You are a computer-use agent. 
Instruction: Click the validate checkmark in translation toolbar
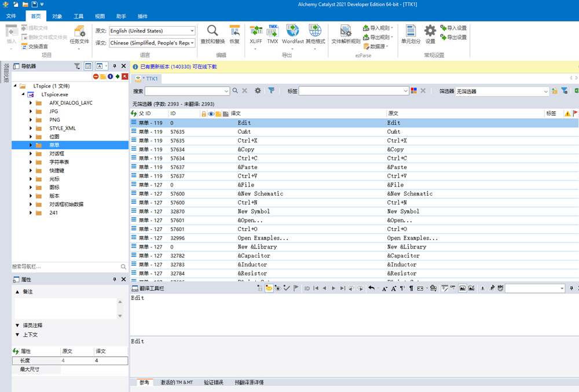click(287, 288)
